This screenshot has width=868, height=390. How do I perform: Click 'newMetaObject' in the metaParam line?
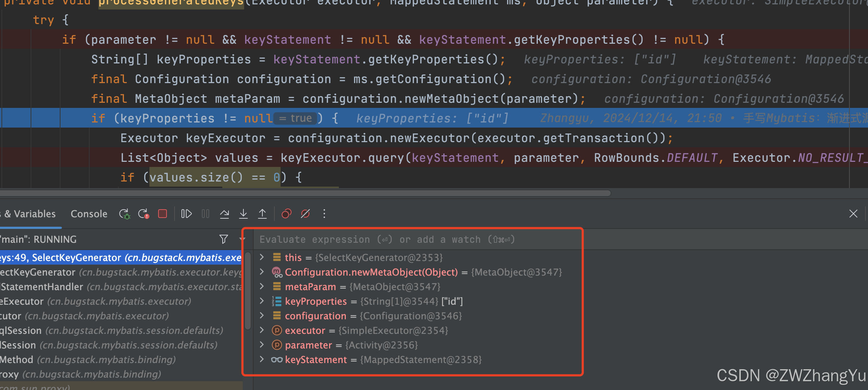(x=451, y=99)
